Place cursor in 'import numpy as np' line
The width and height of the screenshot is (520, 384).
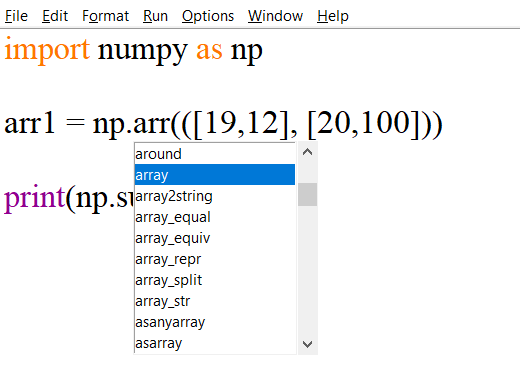click(133, 50)
